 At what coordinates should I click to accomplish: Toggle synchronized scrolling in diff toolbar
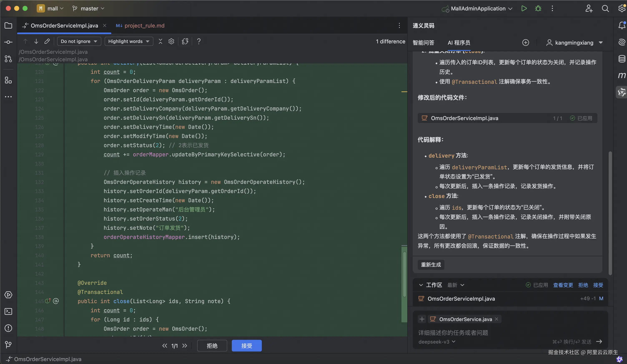coord(185,41)
